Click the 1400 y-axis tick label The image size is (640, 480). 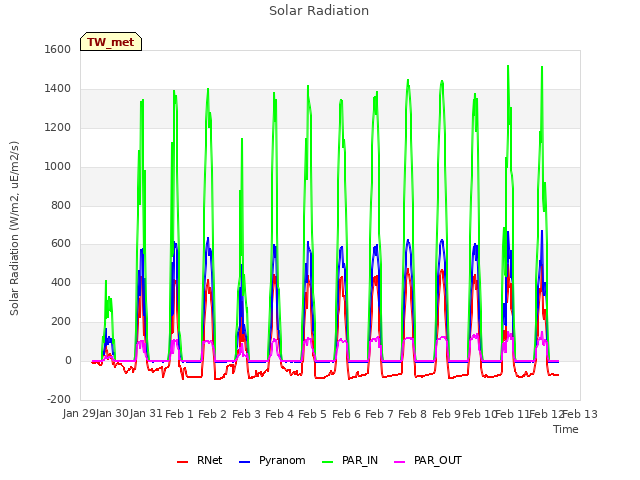58,89
